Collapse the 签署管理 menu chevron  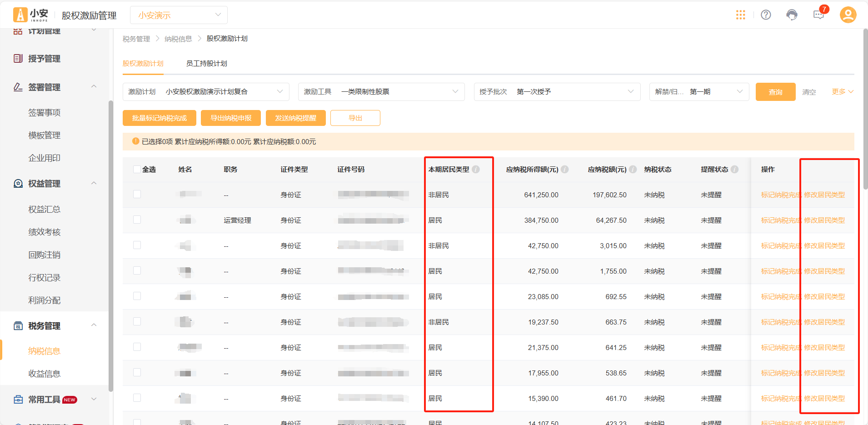(94, 86)
